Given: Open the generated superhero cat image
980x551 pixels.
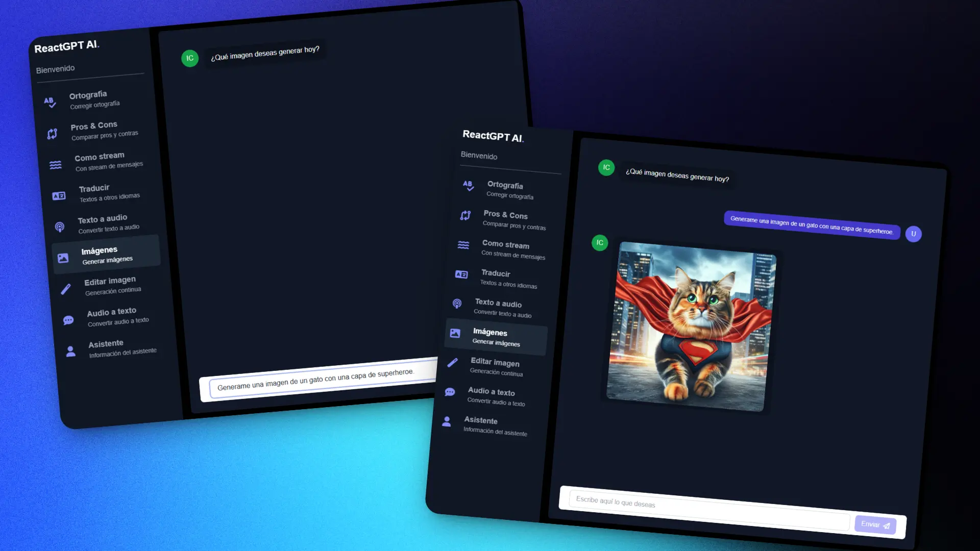Looking at the screenshot, I should (x=692, y=327).
